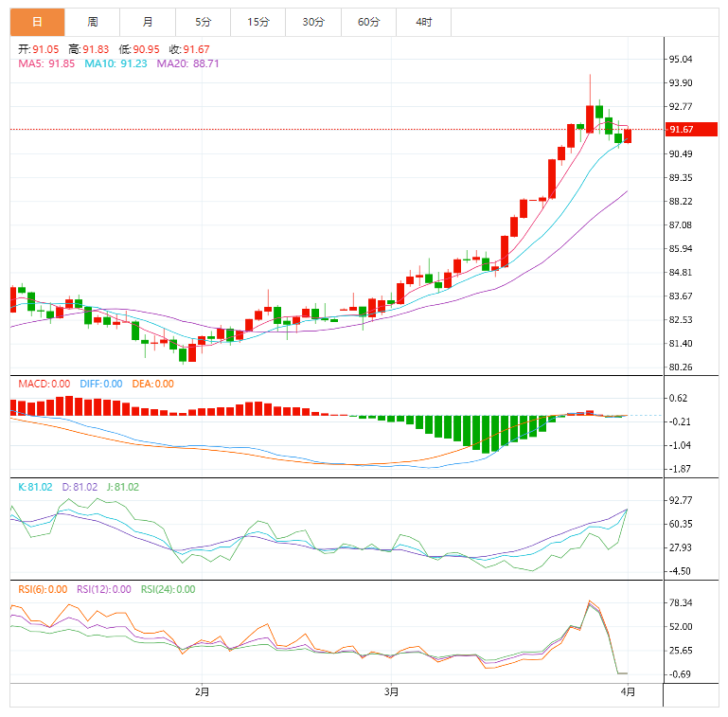The width and height of the screenshot is (728, 717).
Task: Click the 78.34 RSI axis label
Action: (x=680, y=602)
